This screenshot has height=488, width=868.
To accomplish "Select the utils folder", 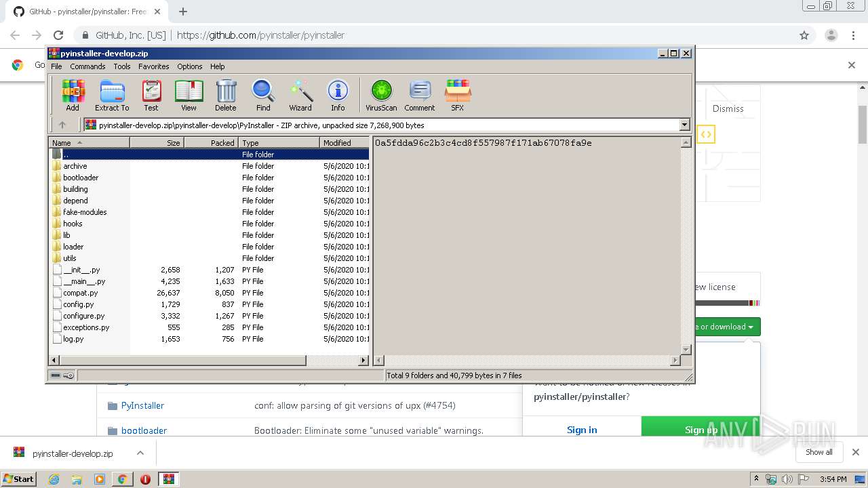I will coord(210,258).
